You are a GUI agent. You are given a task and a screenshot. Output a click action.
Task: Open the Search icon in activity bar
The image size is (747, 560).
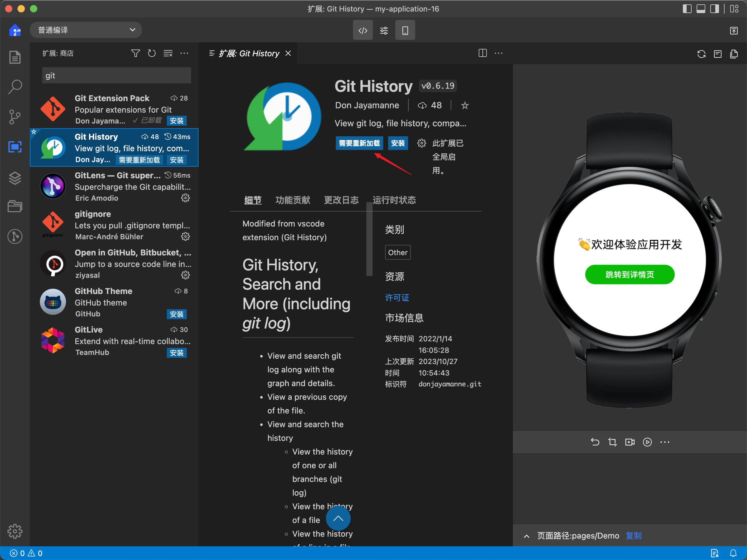click(15, 87)
